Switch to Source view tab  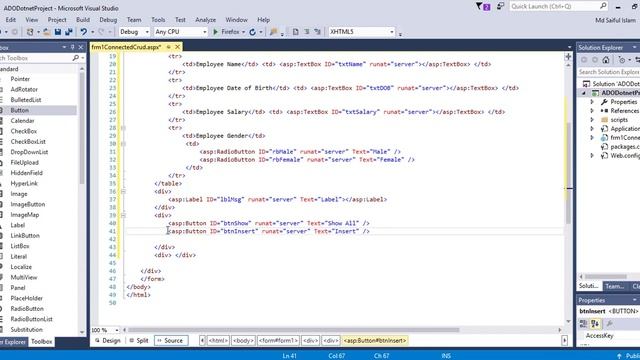pyautogui.click(x=170, y=340)
